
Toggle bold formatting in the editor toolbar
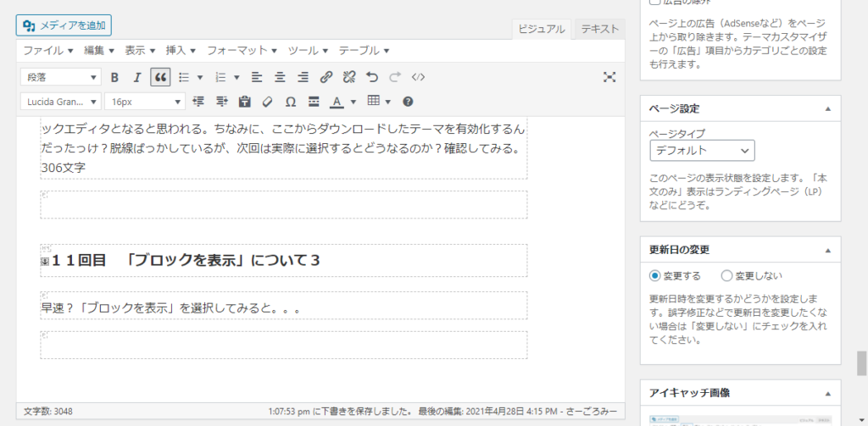click(x=114, y=77)
